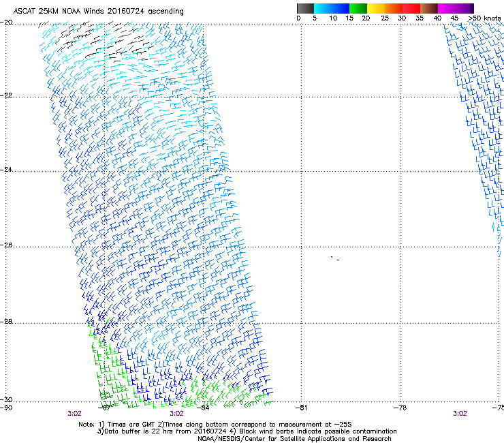Click the '>50 knots' legend label
The width and height of the screenshot is (504, 443).
[x=484, y=18]
